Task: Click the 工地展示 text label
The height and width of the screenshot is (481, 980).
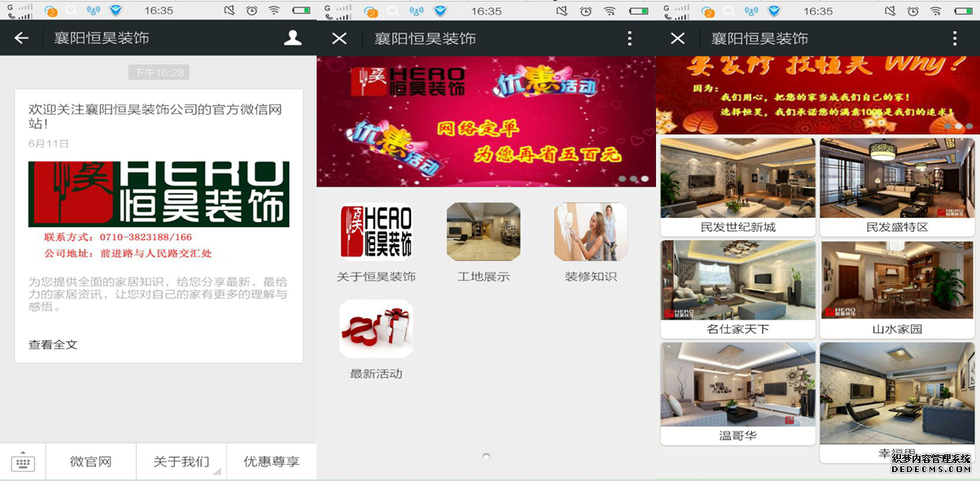Action: pyautogui.click(x=483, y=277)
